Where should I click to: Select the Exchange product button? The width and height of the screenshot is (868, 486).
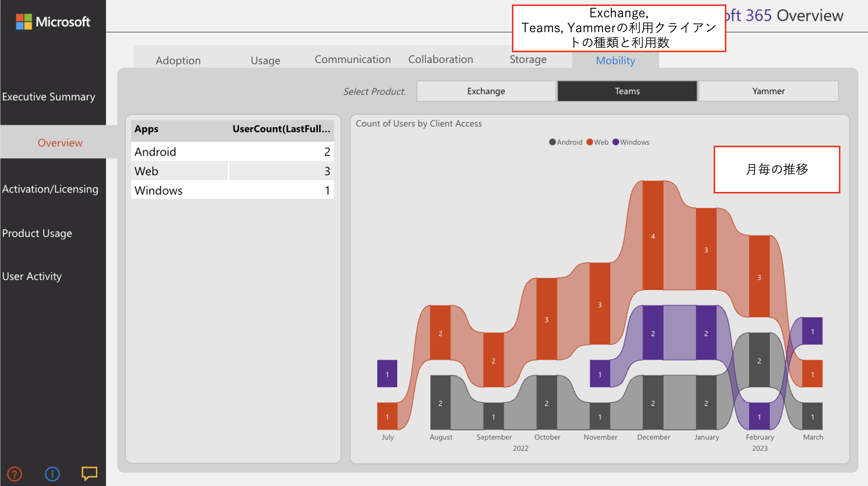[486, 91]
